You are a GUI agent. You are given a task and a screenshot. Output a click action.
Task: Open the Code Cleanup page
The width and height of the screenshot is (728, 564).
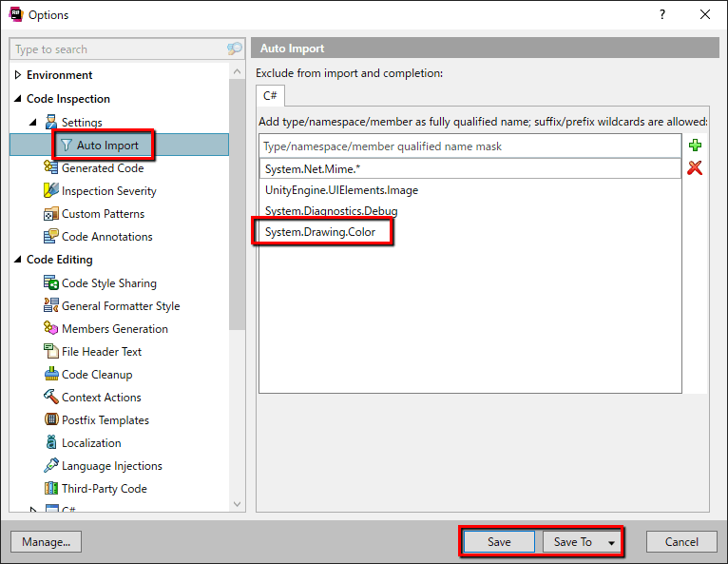tap(97, 375)
